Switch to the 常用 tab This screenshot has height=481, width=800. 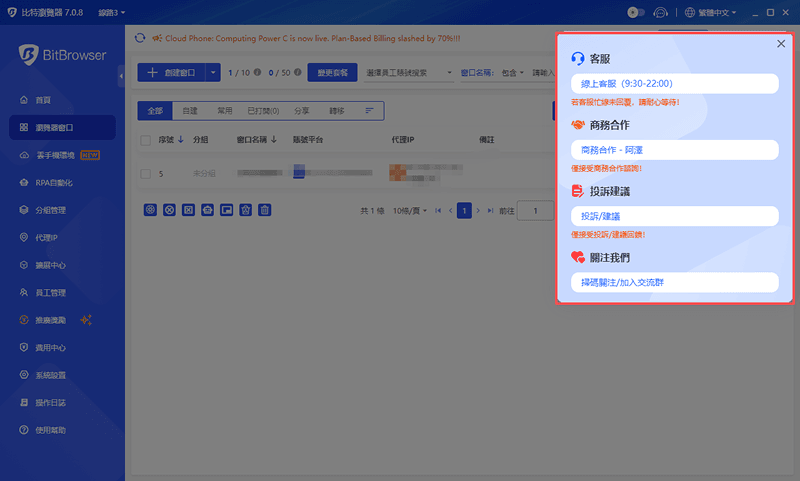tap(225, 110)
